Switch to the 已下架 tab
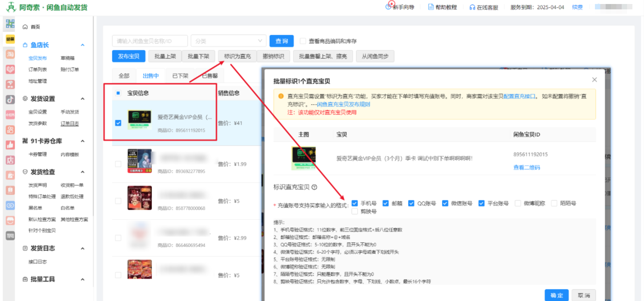Screen dimensions: 644x301 pos(180,76)
